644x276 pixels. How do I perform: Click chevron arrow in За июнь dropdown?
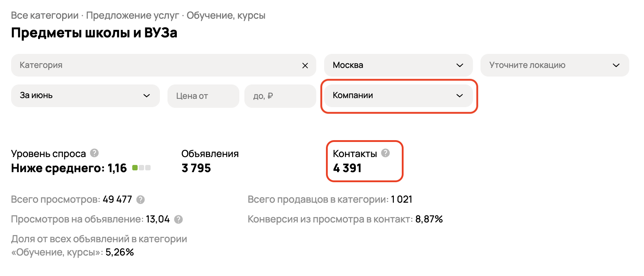point(147,96)
